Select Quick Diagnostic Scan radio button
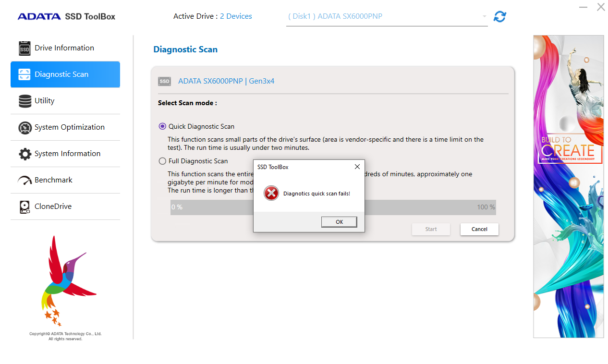This screenshot has width=608, height=364. 162,126
